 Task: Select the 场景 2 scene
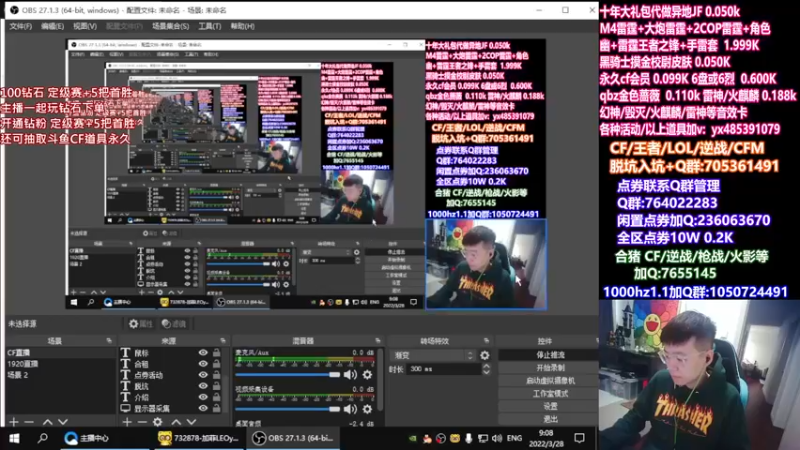point(60,375)
